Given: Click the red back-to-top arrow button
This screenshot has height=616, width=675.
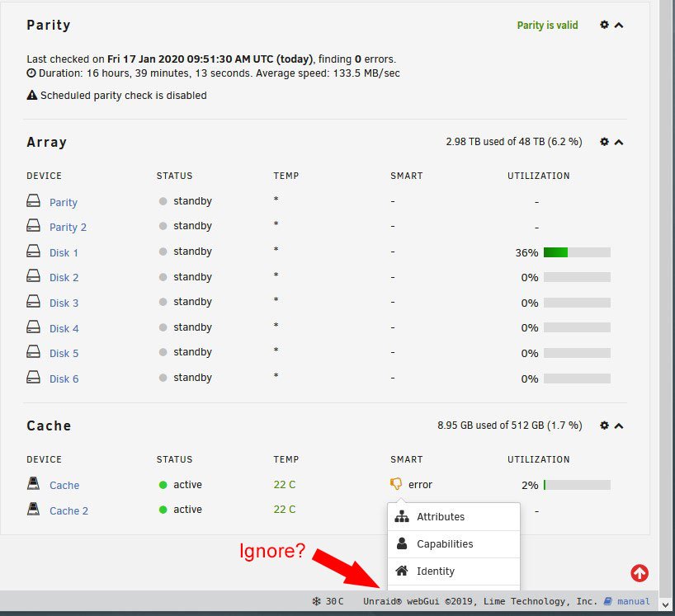Looking at the screenshot, I should pyautogui.click(x=640, y=573).
